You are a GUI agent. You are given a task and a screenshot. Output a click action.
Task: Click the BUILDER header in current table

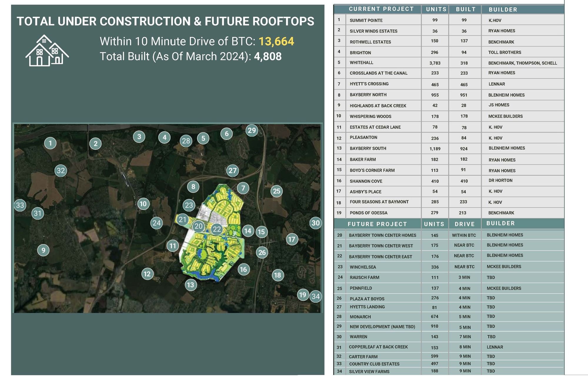[x=503, y=9]
